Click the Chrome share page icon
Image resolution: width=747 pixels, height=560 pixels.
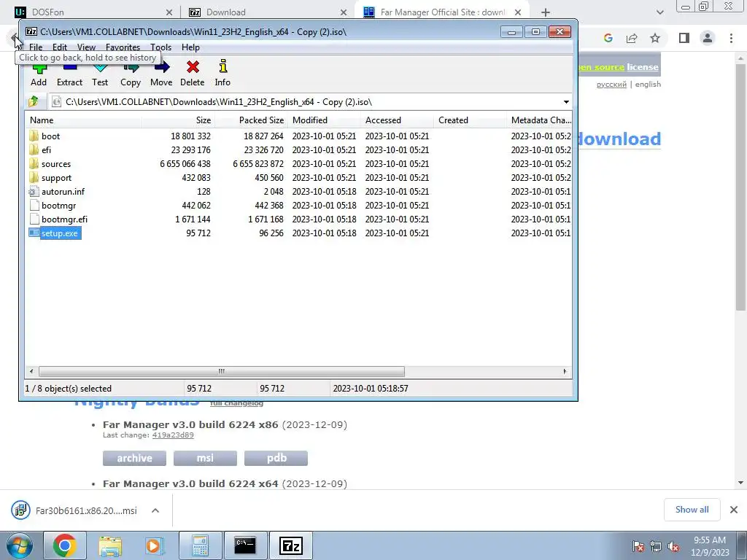coord(632,38)
